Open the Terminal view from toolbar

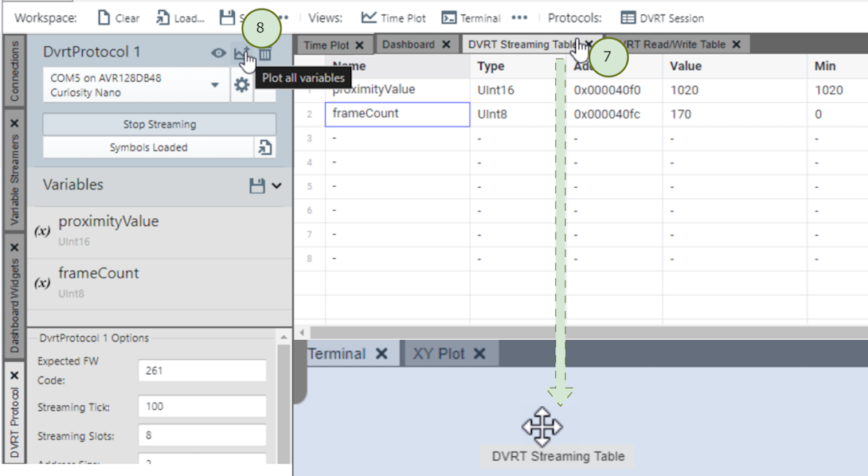(x=471, y=18)
